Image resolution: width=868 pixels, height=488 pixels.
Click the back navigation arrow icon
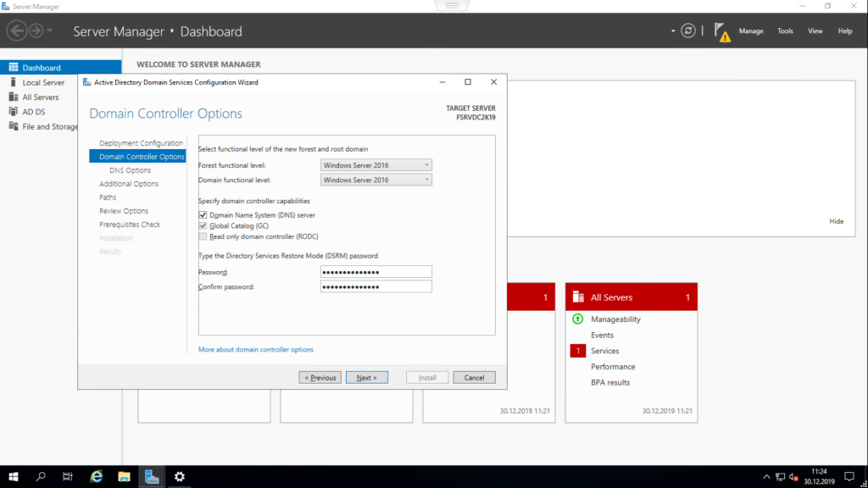[x=16, y=30]
